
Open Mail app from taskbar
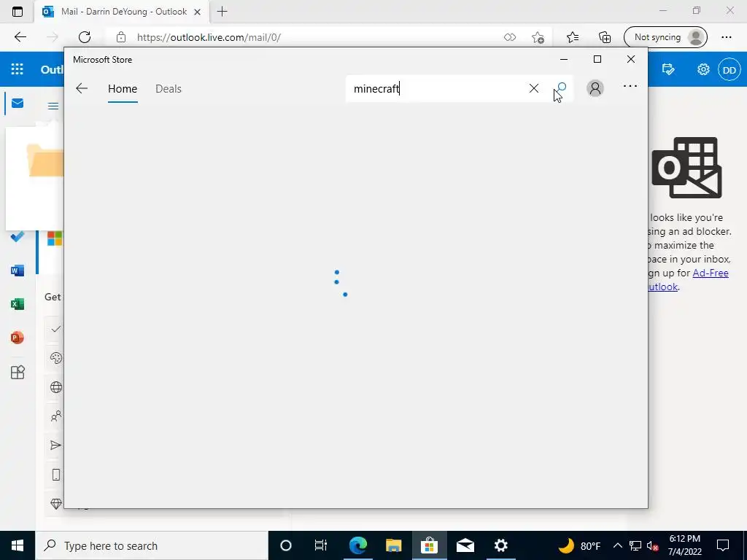465,545
